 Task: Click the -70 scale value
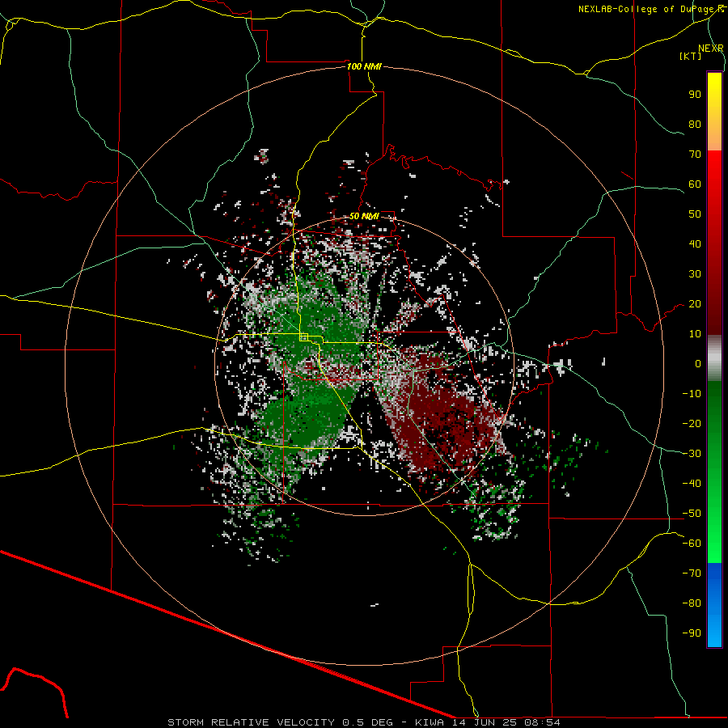pyautogui.click(x=692, y=574)
